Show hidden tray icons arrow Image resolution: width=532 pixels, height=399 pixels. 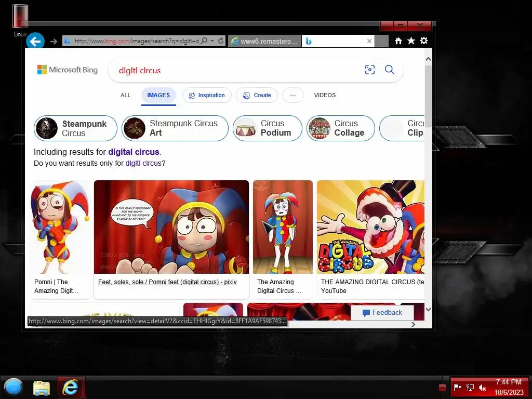[x=442, y=388]
